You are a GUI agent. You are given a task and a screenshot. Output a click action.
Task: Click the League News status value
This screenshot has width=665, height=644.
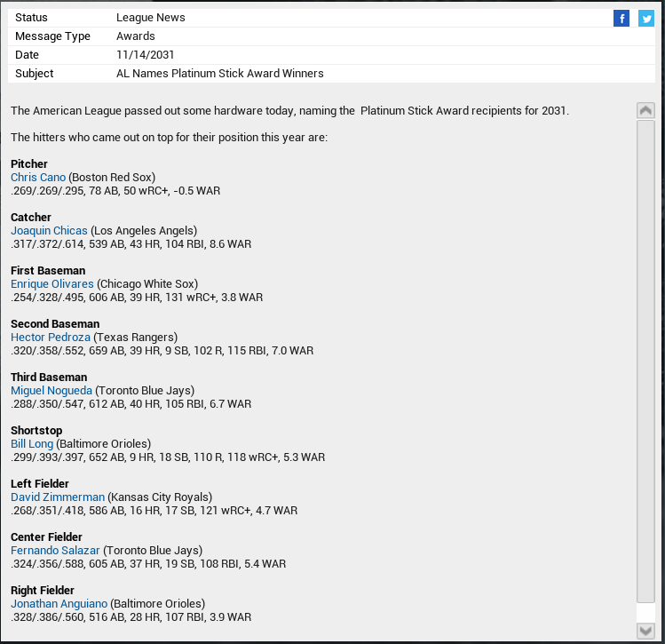point(150,18)
